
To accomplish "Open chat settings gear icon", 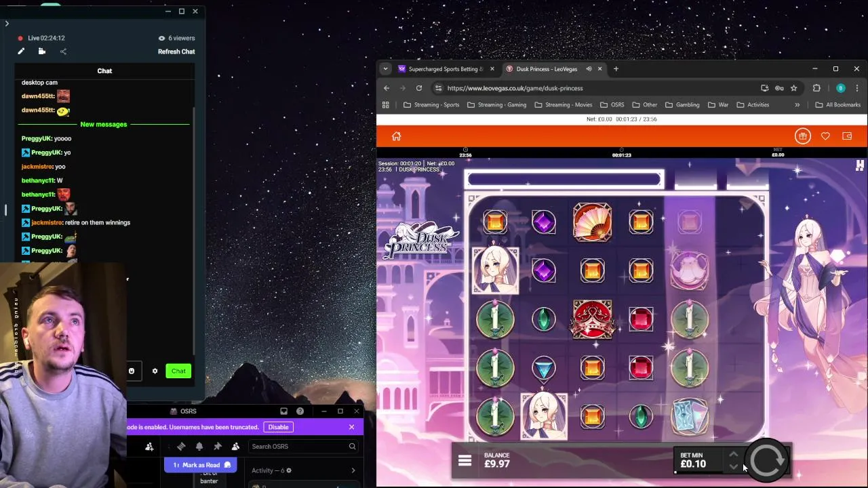I will [x=155, y=371].
